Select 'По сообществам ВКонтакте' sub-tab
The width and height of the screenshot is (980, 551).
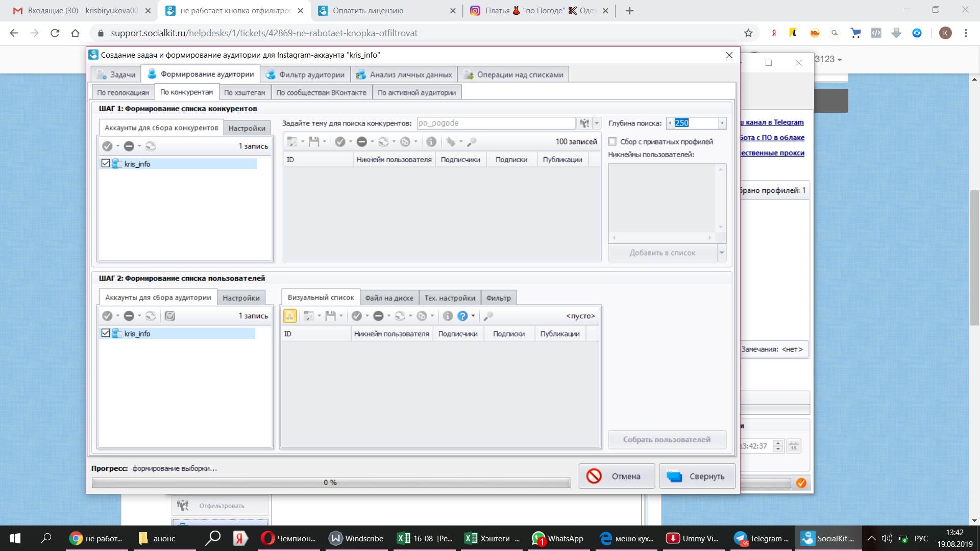322,93
